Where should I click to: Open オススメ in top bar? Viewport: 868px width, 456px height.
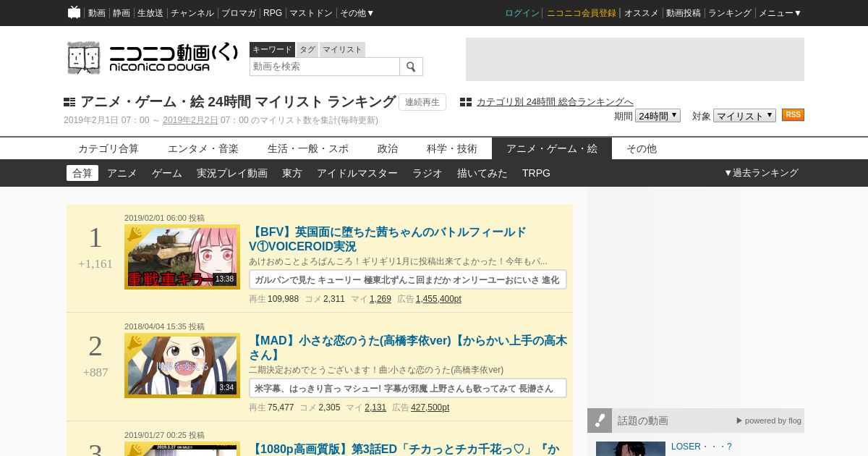[642, 13]
